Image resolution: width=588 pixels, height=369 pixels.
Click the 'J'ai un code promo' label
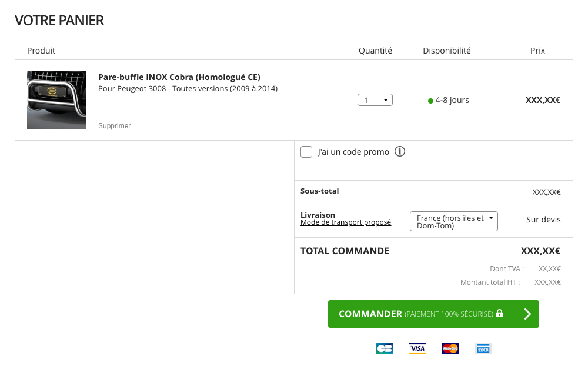pyautogui.click(x=353, y=152)
